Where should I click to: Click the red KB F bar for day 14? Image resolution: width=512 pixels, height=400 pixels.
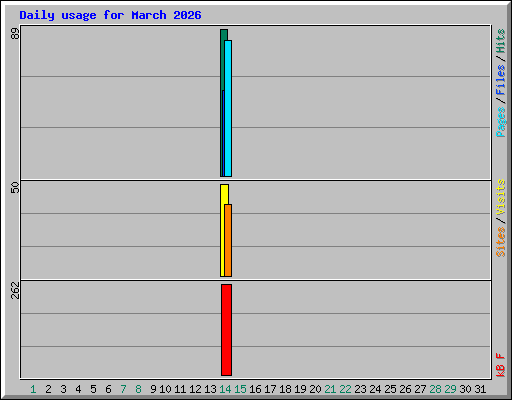tap(226, 330)
